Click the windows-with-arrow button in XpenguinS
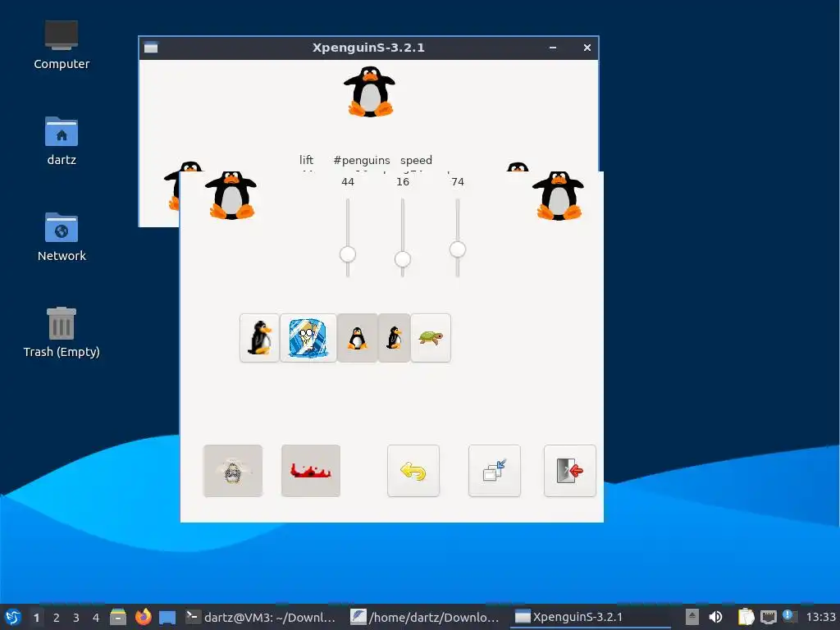Image resolution: width=840 pixels, height=630 pixels. (x=495, y=471)
